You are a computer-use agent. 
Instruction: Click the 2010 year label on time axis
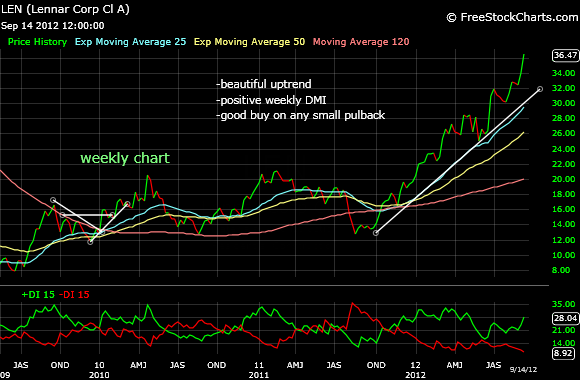pyautogui.click(x=99, y=375)
